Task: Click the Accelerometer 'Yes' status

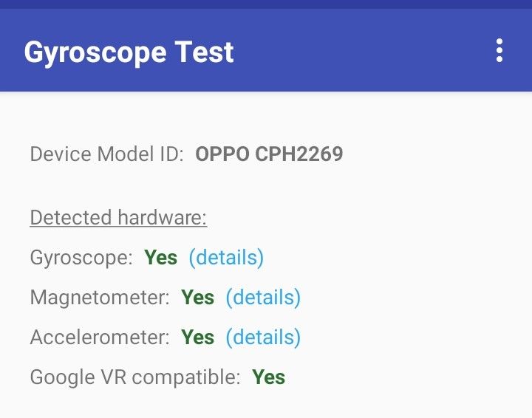Action: click(x=198, y=337)
